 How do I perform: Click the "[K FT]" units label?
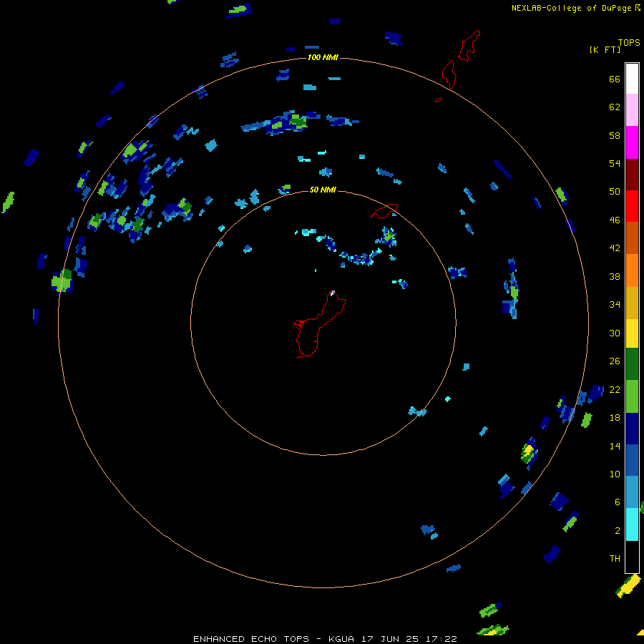click(605, 49)
